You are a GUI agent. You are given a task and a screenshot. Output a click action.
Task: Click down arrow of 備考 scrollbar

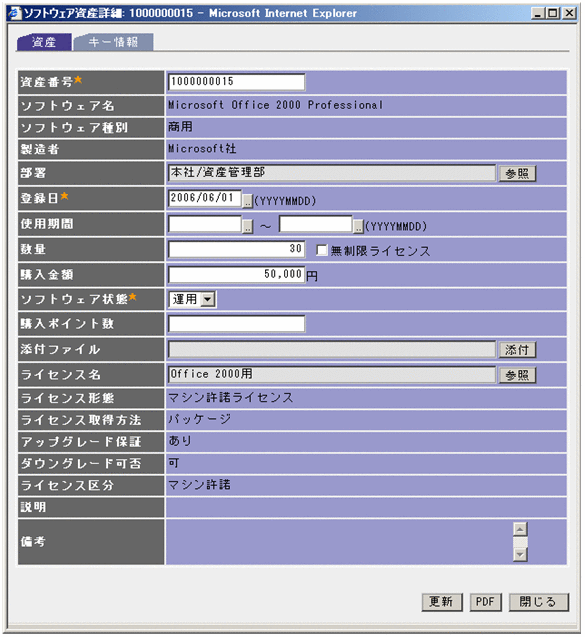pyautogui.click(x=520, y=554)
